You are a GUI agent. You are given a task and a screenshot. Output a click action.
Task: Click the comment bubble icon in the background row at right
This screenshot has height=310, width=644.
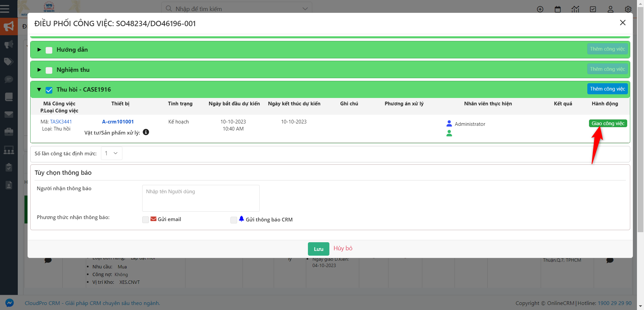(610, 260)
